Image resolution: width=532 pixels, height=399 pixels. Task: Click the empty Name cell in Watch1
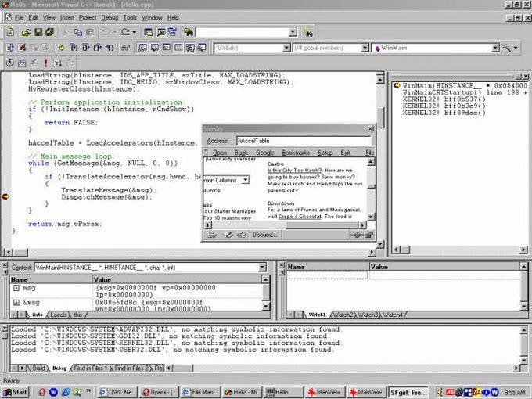(328, 275)
